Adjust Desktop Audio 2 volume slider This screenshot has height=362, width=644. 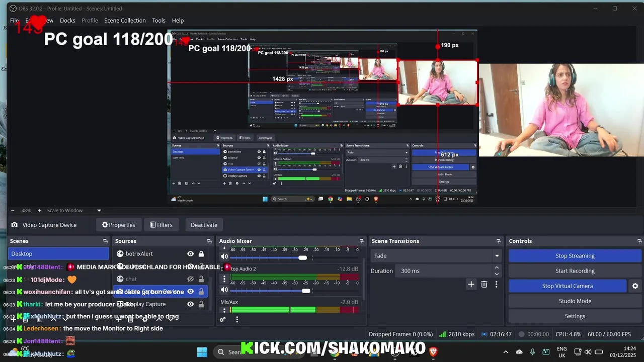point(294,291)
